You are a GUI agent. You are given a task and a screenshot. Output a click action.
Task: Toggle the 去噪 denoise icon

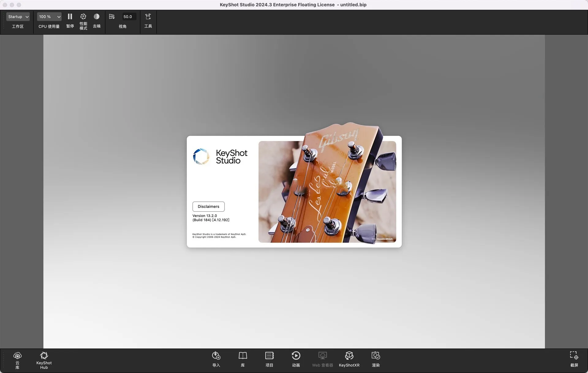point(96,17)
